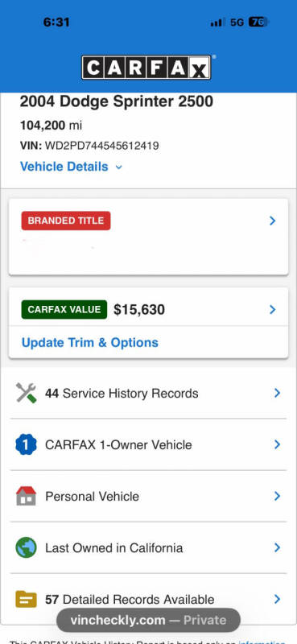Tap the green CARFAX VALUE badge
This screenshot has width=297, height=644.
[64, 309]
